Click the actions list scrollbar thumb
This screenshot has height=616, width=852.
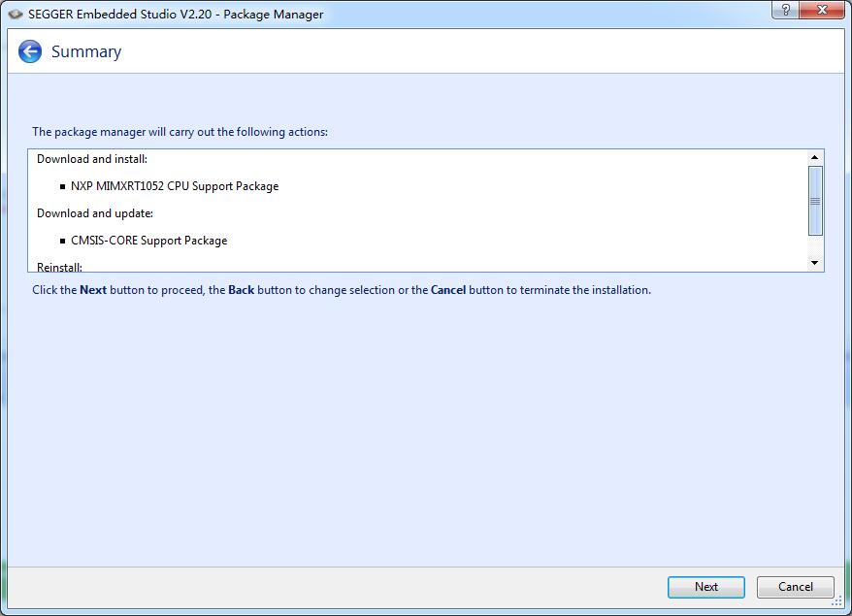[815, 201]
